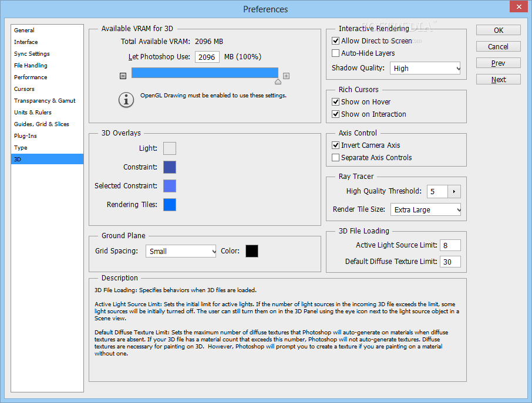Click the VRAM slider thumb handle
This screenshot has width=532, height=403.
point(278,82)
